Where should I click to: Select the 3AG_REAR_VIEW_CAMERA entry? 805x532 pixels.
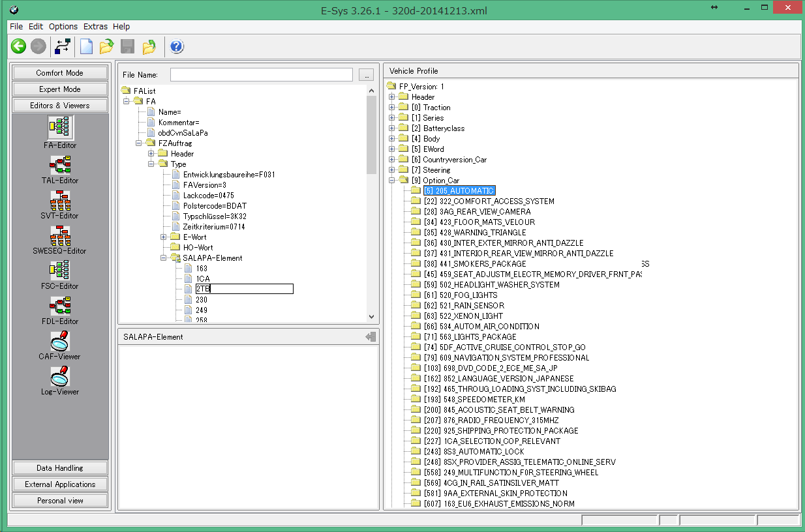click(477, 212)
